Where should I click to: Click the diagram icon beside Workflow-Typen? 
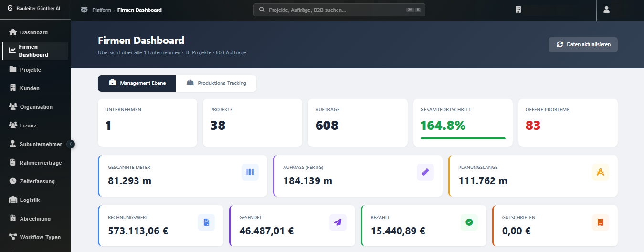click(13, 237)
